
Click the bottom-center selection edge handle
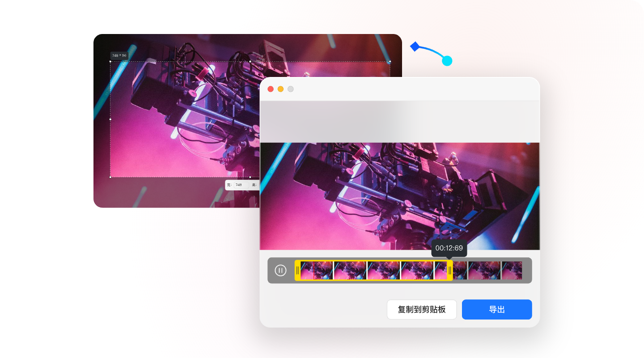click(250, 177)
